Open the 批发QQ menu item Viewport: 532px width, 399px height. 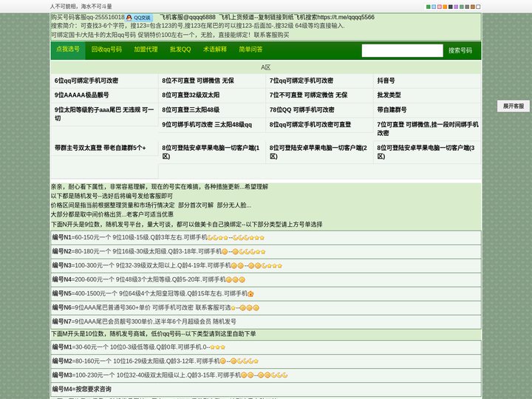(x=180, y=50)
